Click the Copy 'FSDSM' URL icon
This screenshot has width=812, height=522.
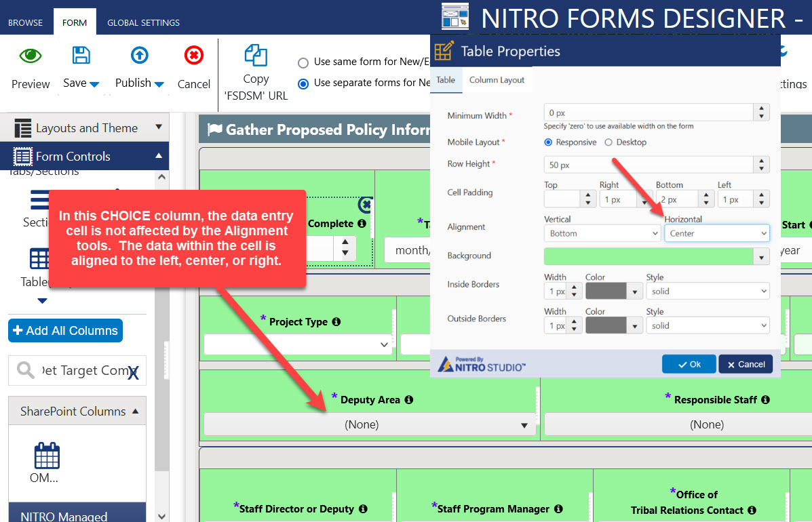point(256,55)
